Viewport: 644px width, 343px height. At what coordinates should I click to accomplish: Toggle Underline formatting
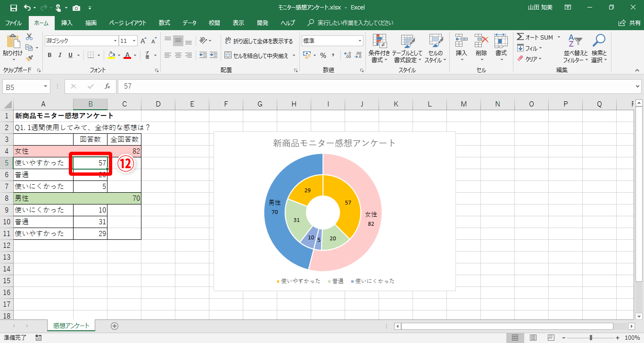click(70, 55)
